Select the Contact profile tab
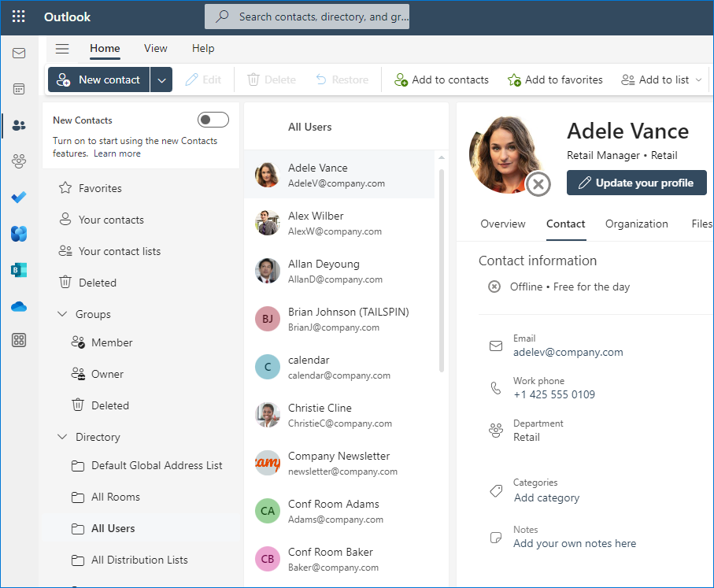The height and width of the screenshot is (588, 714). tap(565, 224)
